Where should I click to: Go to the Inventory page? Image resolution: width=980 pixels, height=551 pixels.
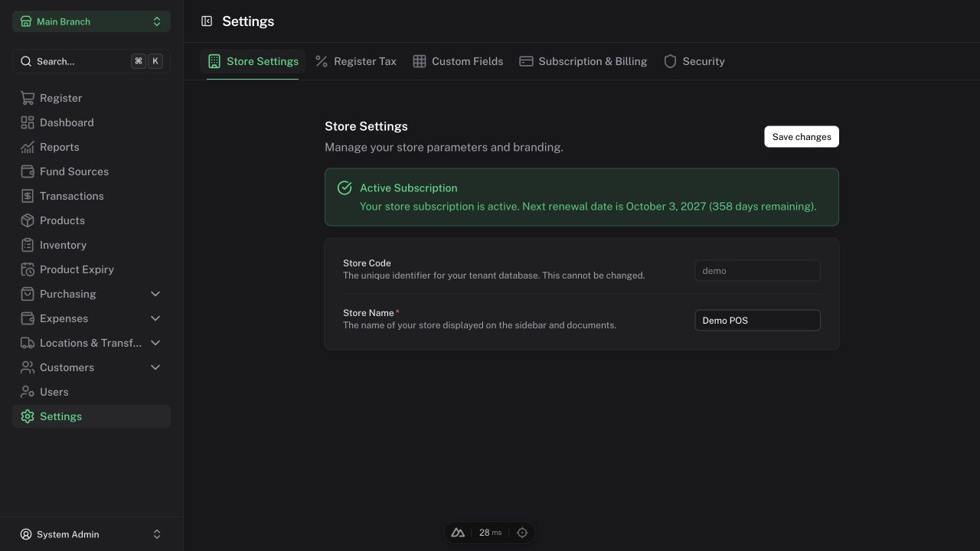click(x=91, y=245)
